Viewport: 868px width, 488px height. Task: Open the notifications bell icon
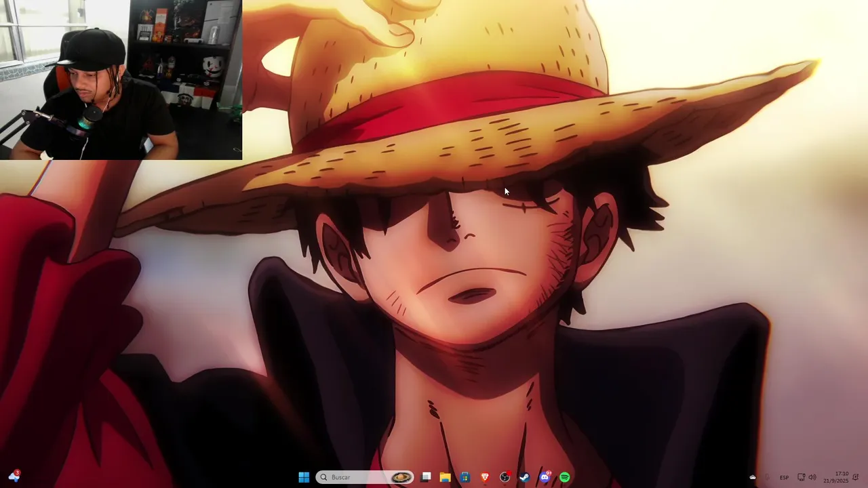point(856,477)
